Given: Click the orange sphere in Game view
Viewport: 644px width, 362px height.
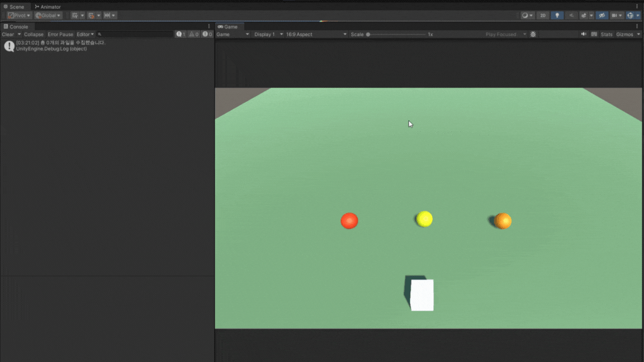Looking at the screenshot, I should point(503,221).
